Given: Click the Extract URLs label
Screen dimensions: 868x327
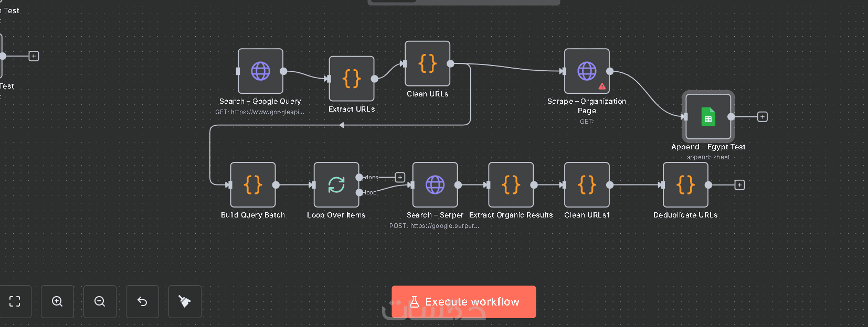Looking at the screenshot, I should (x=352, y=109).
